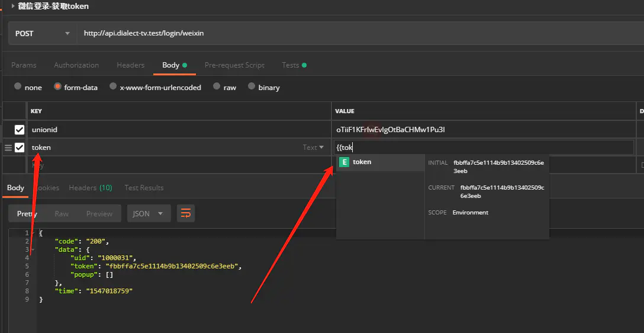644x333 pixels.
Task: Switch response view to Pretty
Action: click(27, 213)
